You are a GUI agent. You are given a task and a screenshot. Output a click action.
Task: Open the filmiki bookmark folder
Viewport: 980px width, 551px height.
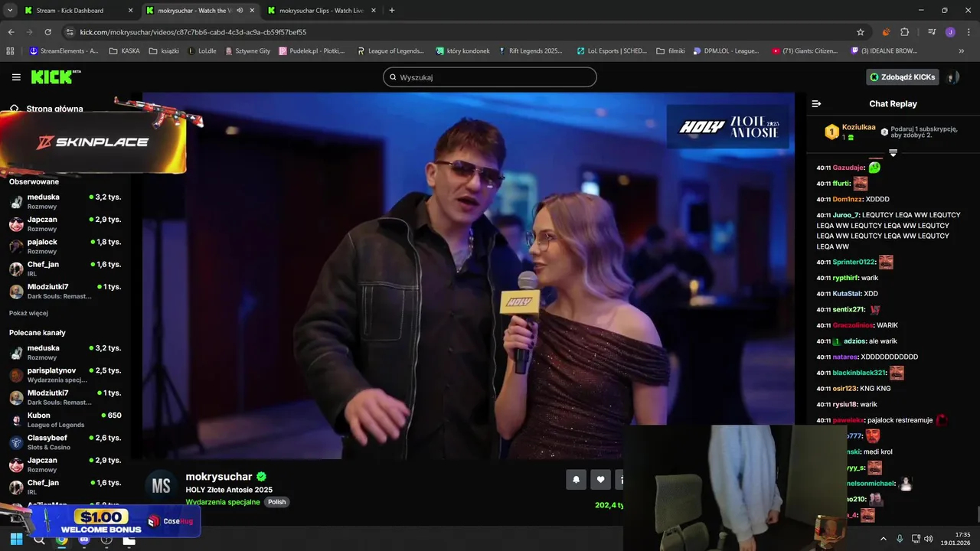(671, 51)
